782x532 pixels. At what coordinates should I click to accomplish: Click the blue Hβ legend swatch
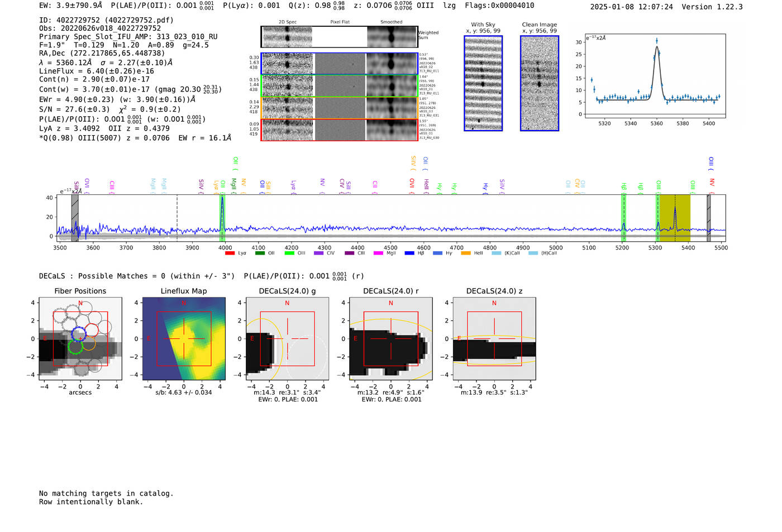pos(409,253)
